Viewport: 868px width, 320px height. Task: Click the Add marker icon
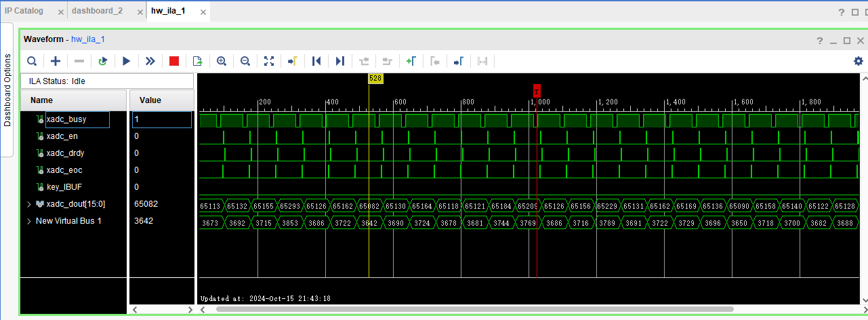[411, 61]
